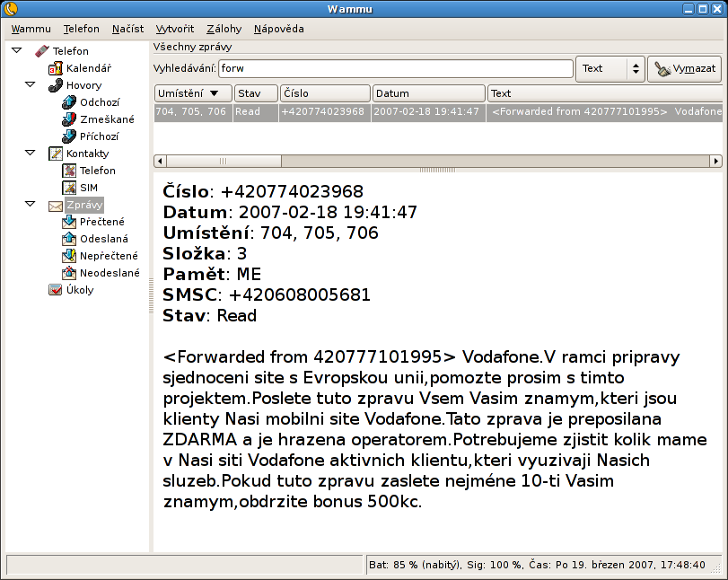The height and width of the screenshot is (580, 728).
Task: Click the Číslo column header
Action: (x=325, y=93)
